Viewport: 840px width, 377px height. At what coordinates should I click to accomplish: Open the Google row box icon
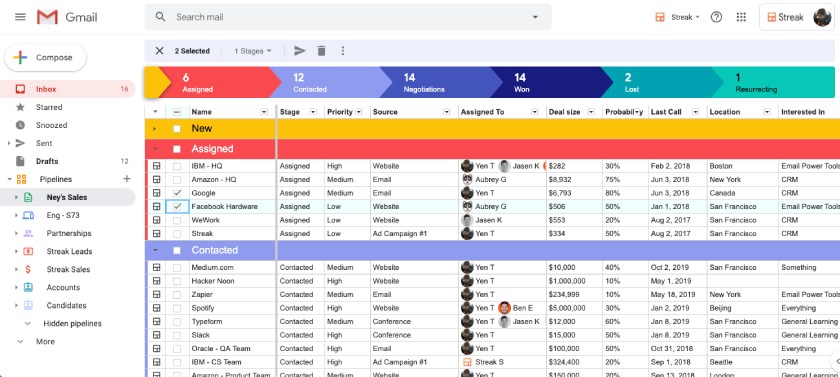tap(156, 193)
